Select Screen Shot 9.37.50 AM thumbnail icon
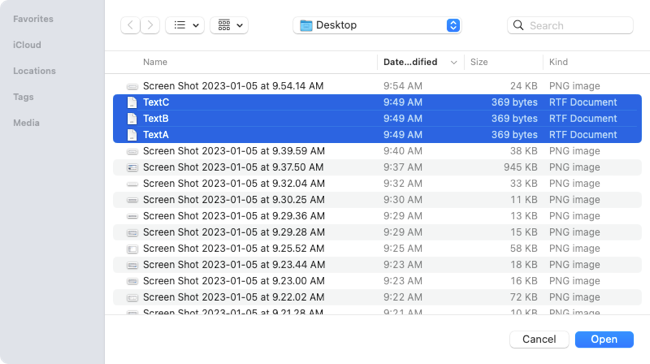The width and height of the screenshot is (650, 364). 132,167
